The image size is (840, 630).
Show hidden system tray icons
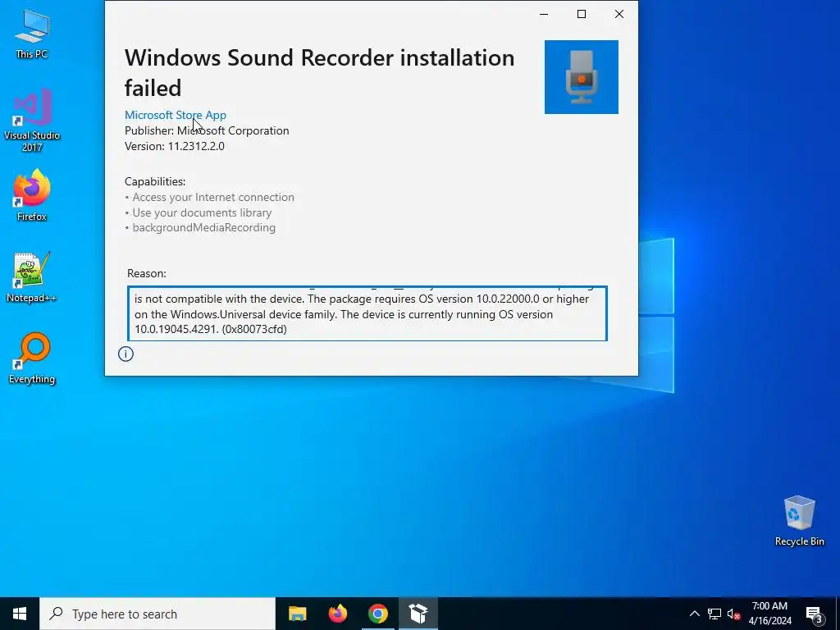pyautogui.click(x=694, y=614)
